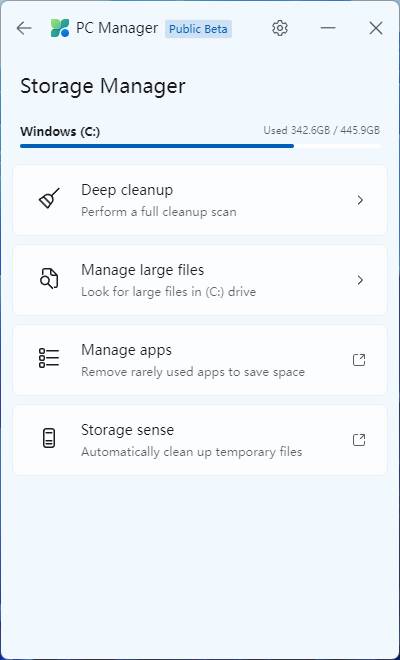Click the Storage sense device icon

[49, 438]
